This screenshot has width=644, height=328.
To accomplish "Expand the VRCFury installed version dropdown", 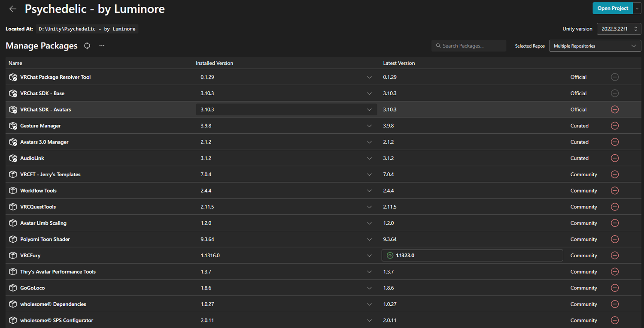I will pyautogui.click(x=369, y=256).
